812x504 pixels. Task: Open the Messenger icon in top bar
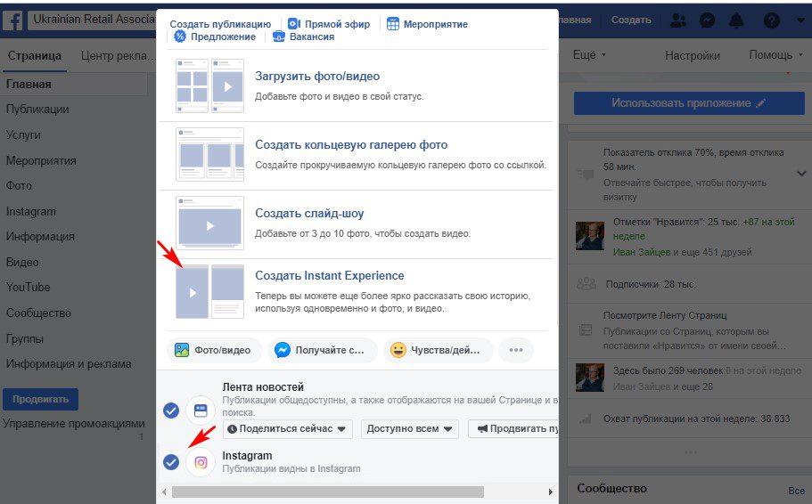coord(707,20)
